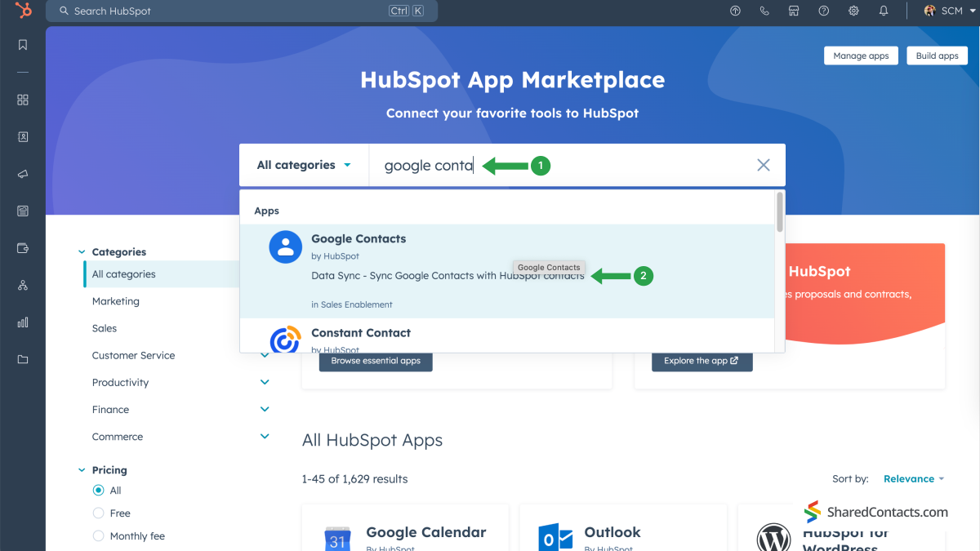Select the Finance category filter

[x=111, y=410]
